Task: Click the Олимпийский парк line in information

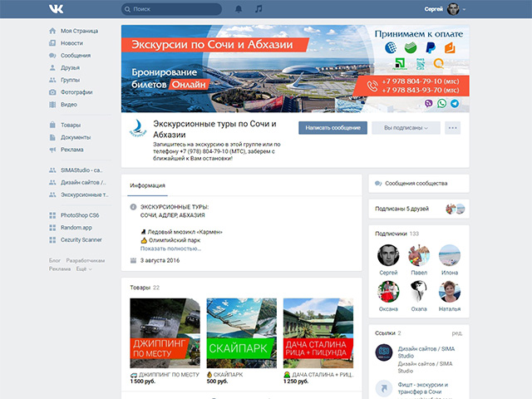Action: click(x=170, y=240)
